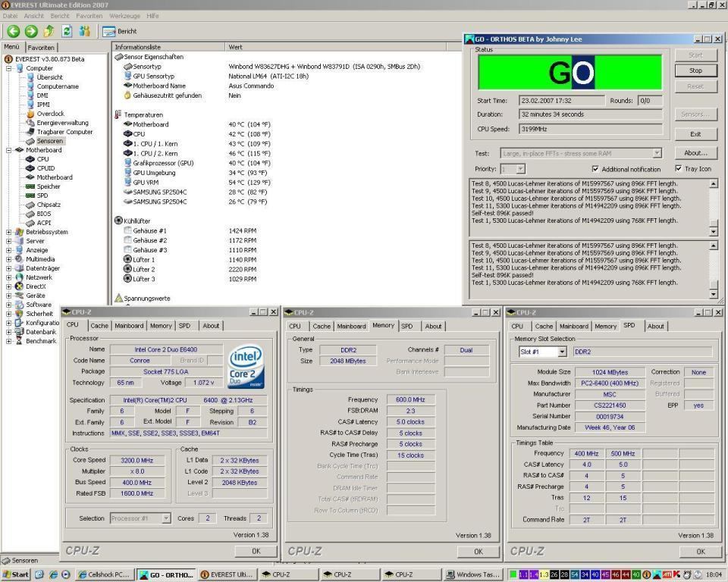Click the 'Asus Commando' motherboard name value

251,86
